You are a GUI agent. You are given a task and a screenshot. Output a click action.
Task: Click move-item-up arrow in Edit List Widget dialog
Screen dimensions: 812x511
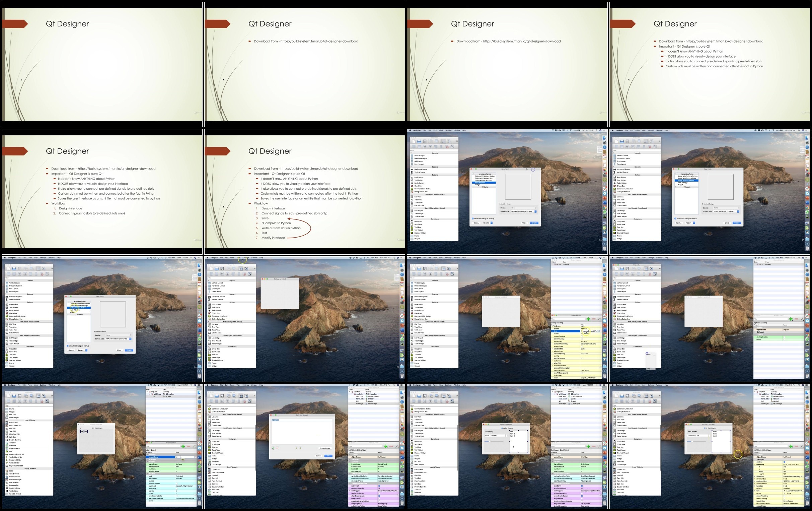click(296, 448)
